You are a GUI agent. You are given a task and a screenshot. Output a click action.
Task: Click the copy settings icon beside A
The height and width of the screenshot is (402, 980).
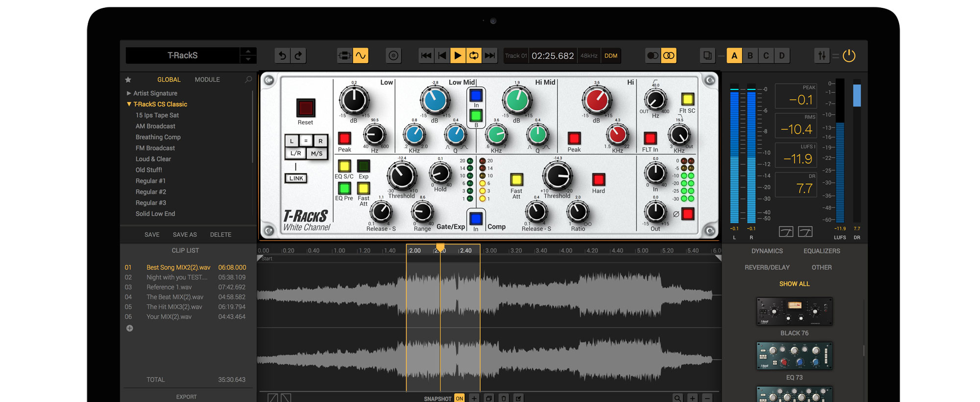708,56
